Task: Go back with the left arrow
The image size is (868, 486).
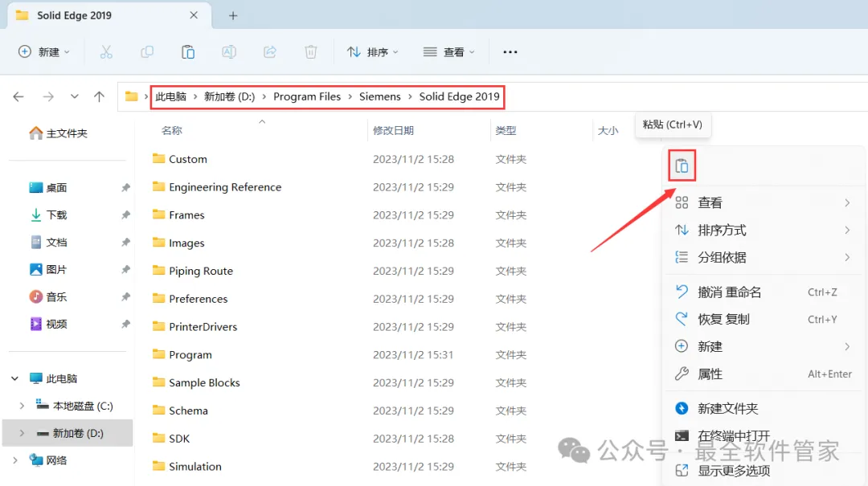Action: coord(18,97)
